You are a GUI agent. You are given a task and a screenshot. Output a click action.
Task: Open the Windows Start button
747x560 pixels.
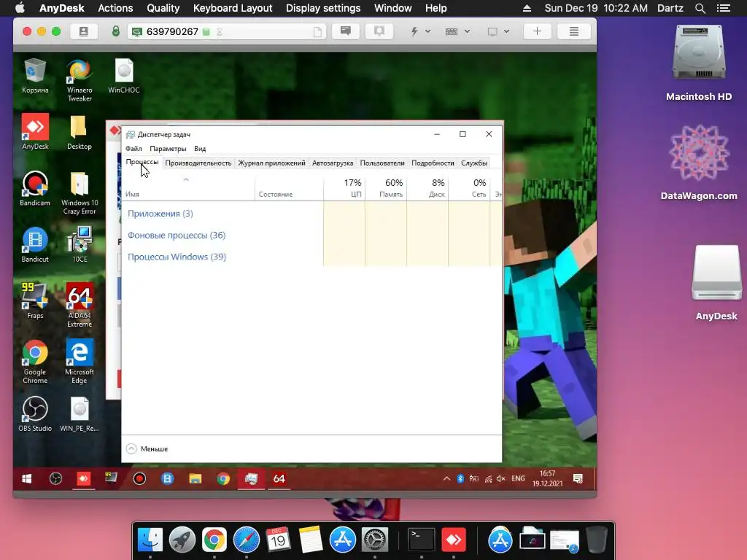tap(27, 478)
